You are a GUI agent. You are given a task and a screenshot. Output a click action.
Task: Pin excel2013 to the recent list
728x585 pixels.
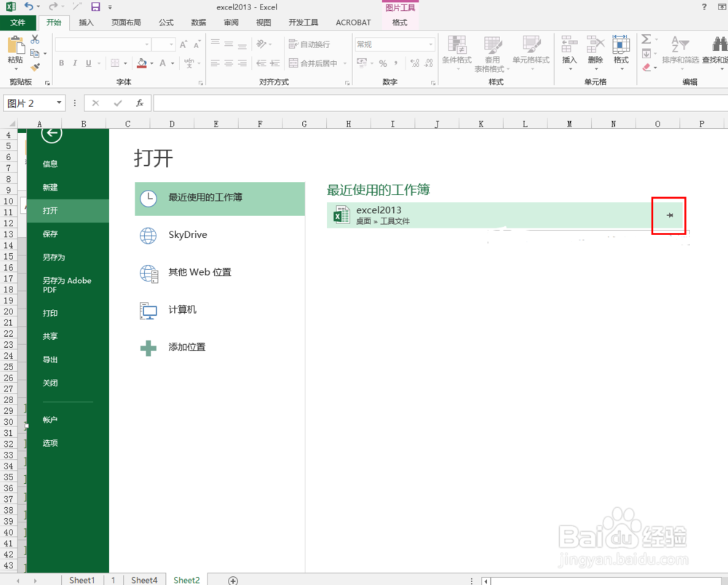[670, 215]
